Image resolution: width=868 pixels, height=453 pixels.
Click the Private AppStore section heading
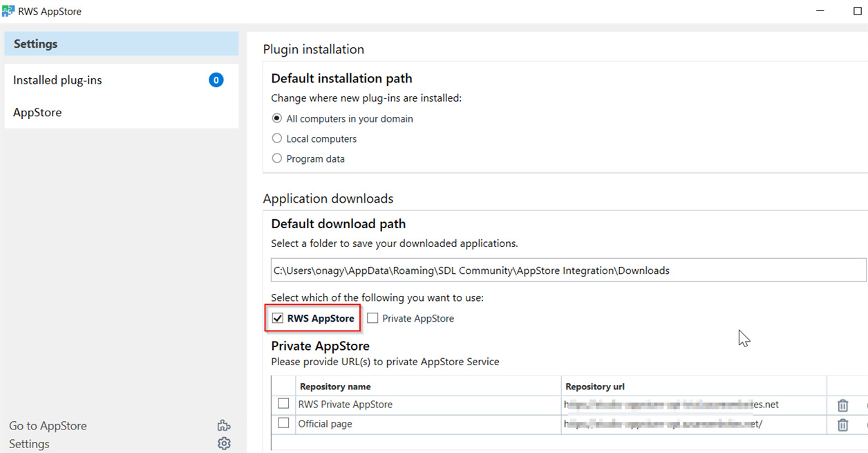pyautogui.click(x=320, y=346)
